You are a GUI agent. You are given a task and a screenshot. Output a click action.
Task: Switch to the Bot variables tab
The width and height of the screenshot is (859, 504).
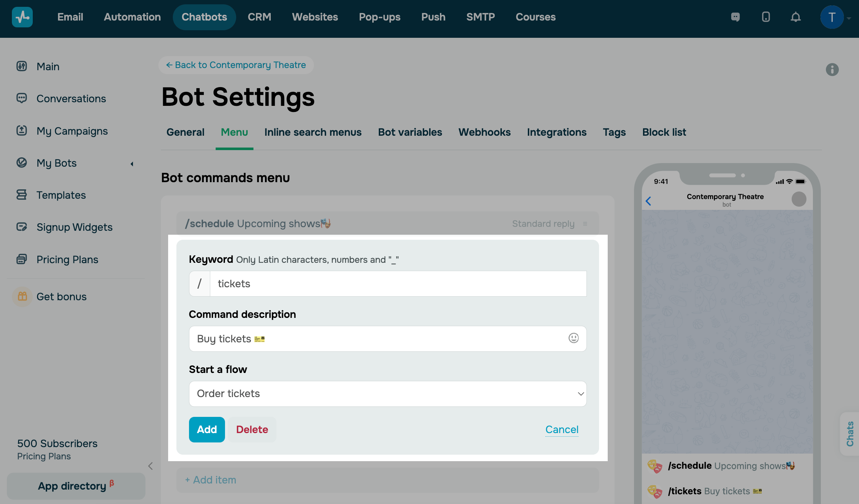pyautogui.click(x=410, y=132)
